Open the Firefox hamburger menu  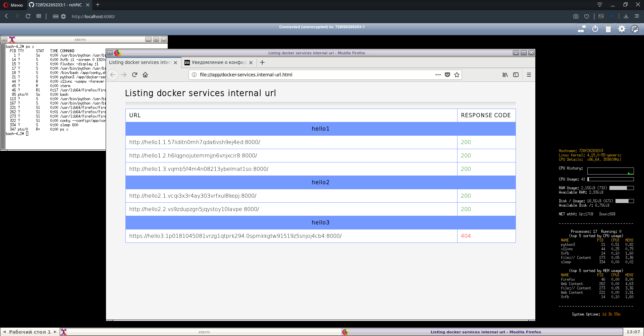coord(529,75)
